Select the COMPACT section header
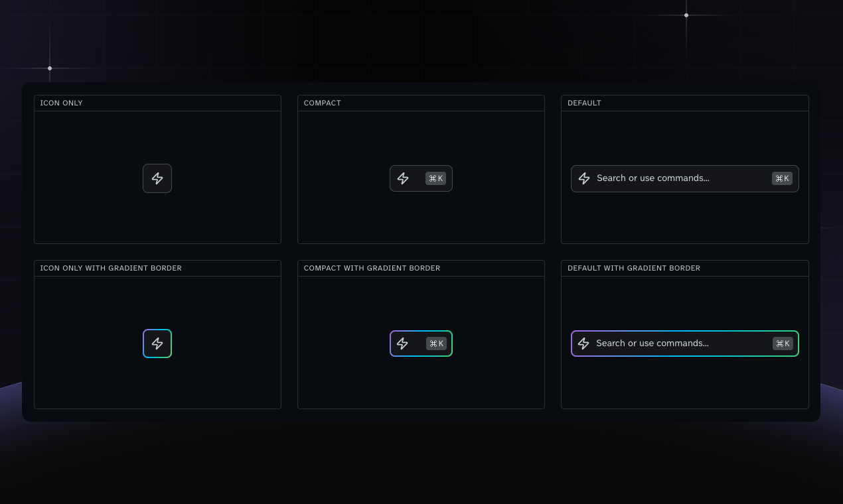 322,103
